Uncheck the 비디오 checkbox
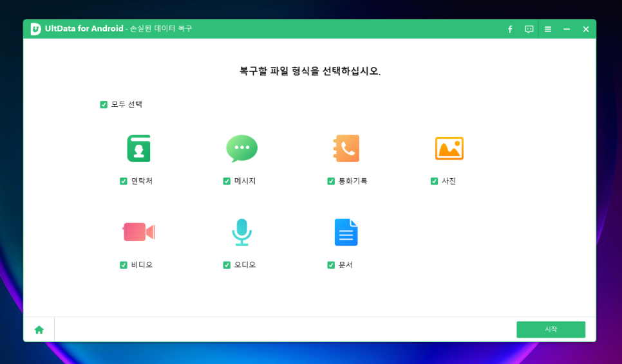 click(124, 265)
